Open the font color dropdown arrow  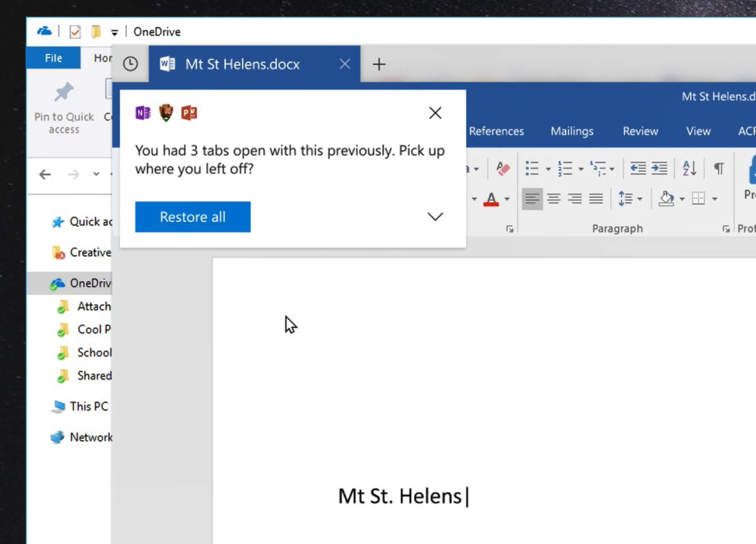pos(507,199)
